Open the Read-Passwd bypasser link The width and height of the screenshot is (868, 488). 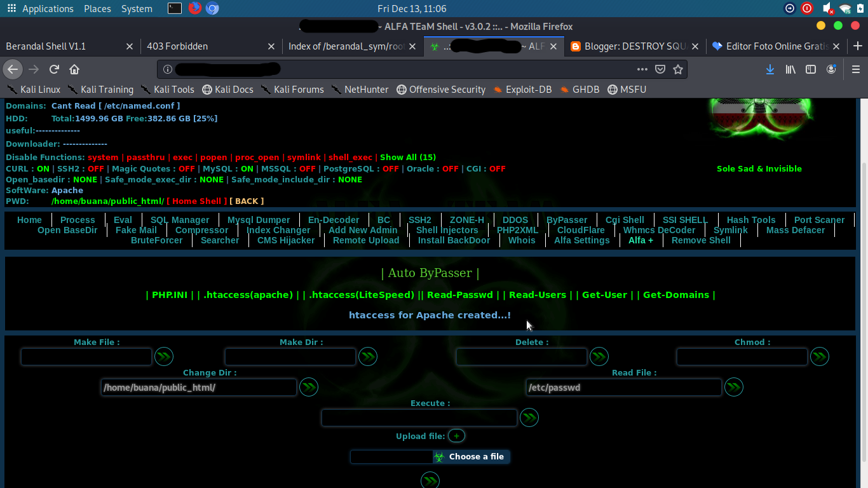pyautogui.click(x=459, y=295)
